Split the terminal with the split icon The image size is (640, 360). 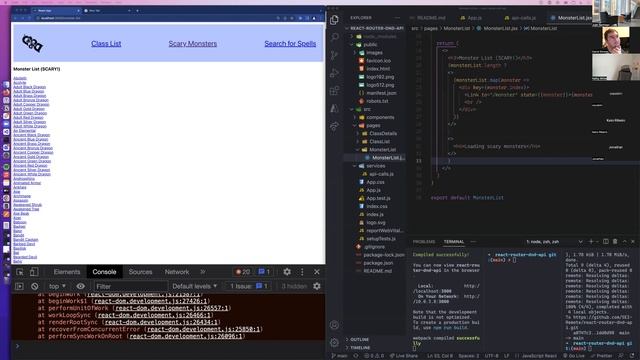coord(606,242)
